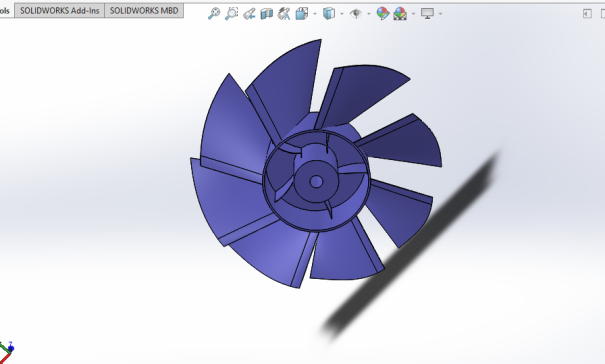
Task: Select the central hub hole of the fan
Action: 316,181
